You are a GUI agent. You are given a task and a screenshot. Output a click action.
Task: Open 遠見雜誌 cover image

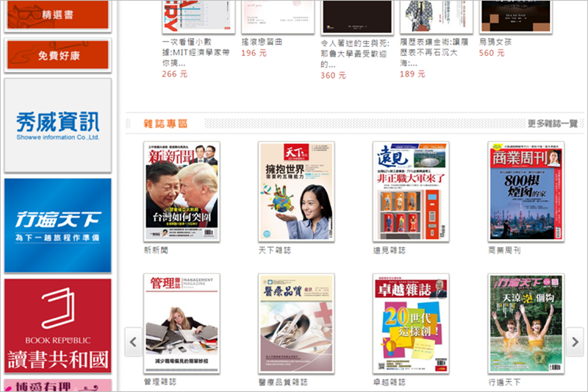coord(411,191)
